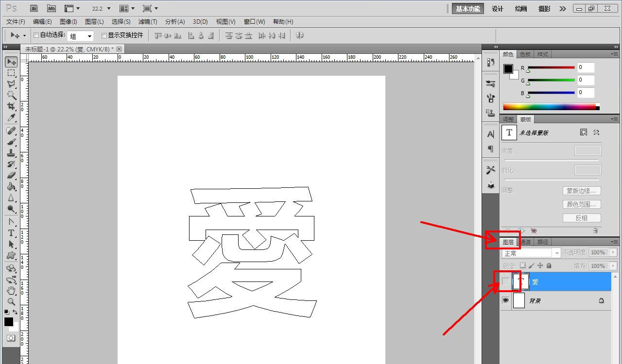This screenshot has width=622, height=364.
Task: Select the Crop tool
Action: click(x=11, y=106)
